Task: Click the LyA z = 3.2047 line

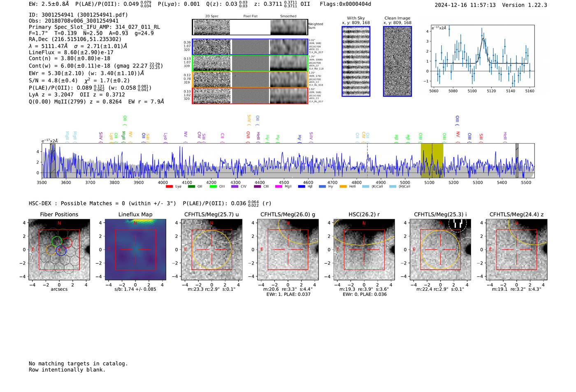Action: (77, 95)
